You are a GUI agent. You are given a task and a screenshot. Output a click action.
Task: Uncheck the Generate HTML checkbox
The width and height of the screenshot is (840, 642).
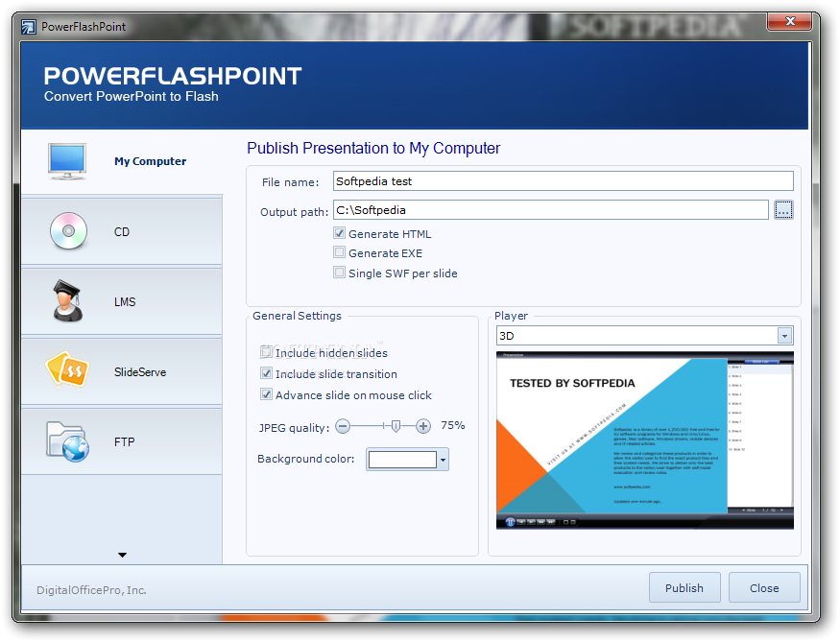coord(339,233)
